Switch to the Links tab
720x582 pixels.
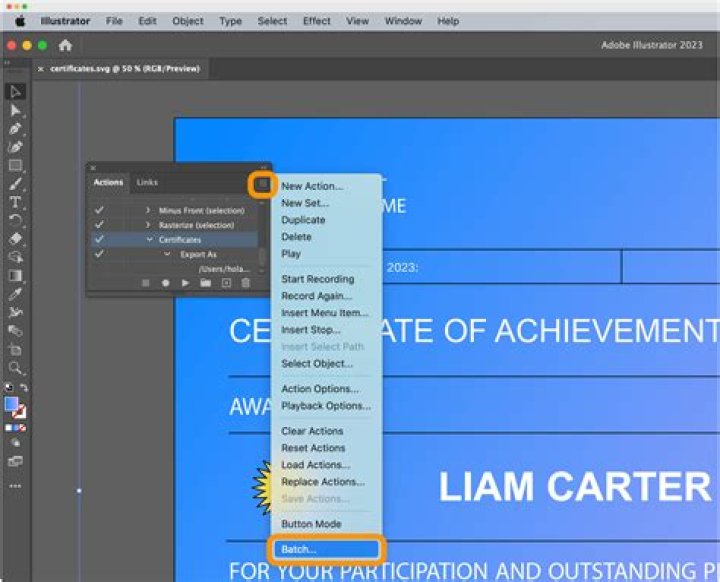(147, 182)
